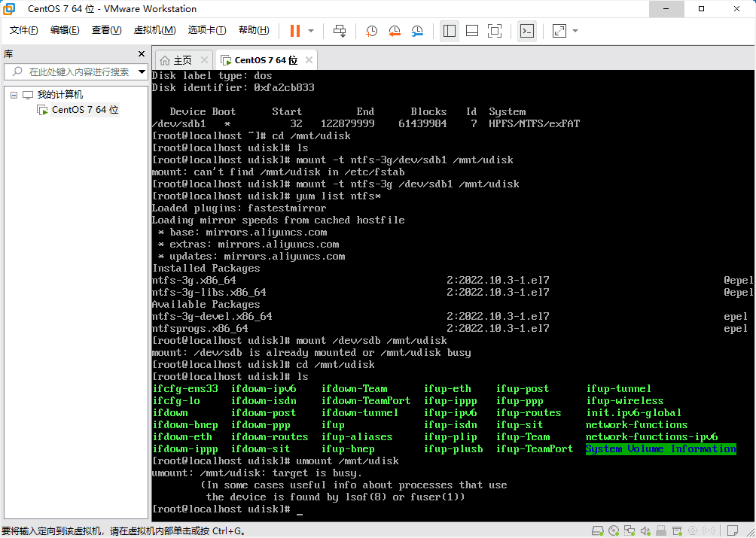756x538 pixels.
Task: Toggle the library sidebar view icon
Action: [450, 31]
